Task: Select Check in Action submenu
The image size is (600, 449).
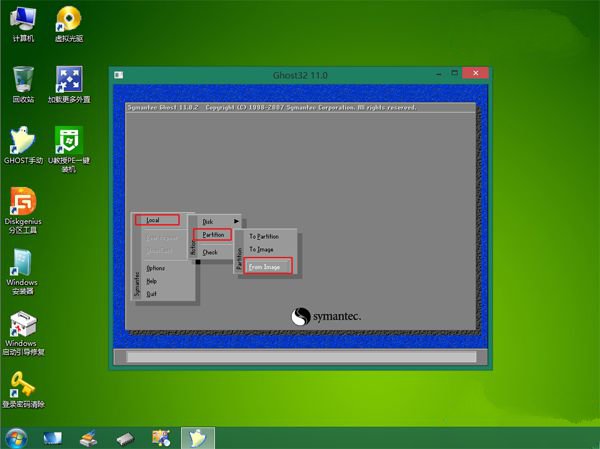Action: tap(210, 252)
